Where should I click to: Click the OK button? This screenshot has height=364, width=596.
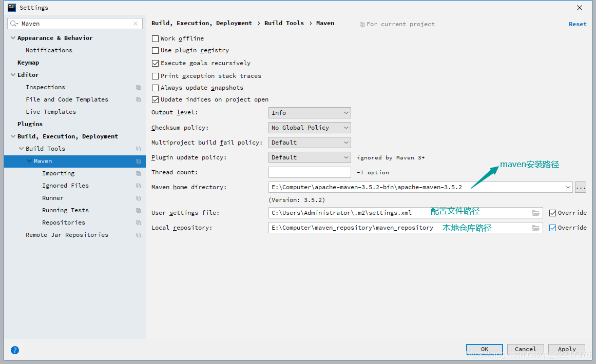click(x=485, y=349)
